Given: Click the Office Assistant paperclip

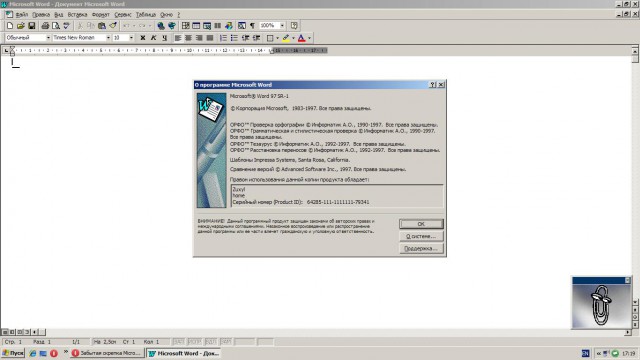Looking at the screenshot, I should pos(601,304).
